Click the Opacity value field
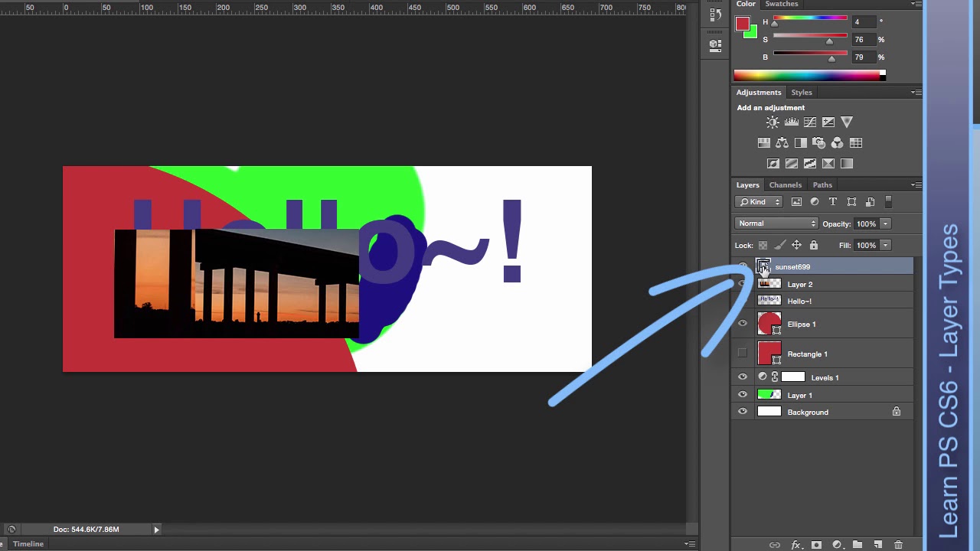Image resolution: width=980 pixels, height=551 pixels. pyautogui.click(x=866, y=223)
